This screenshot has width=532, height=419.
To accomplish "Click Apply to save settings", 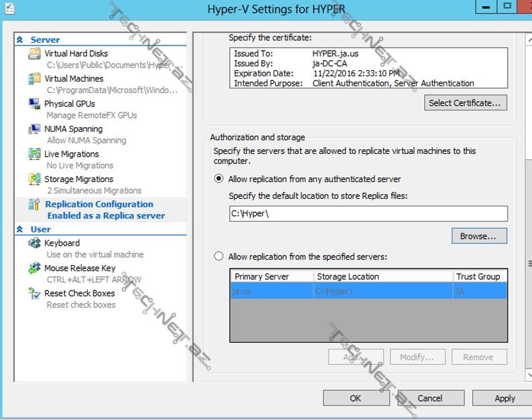I will pos(504,398).
